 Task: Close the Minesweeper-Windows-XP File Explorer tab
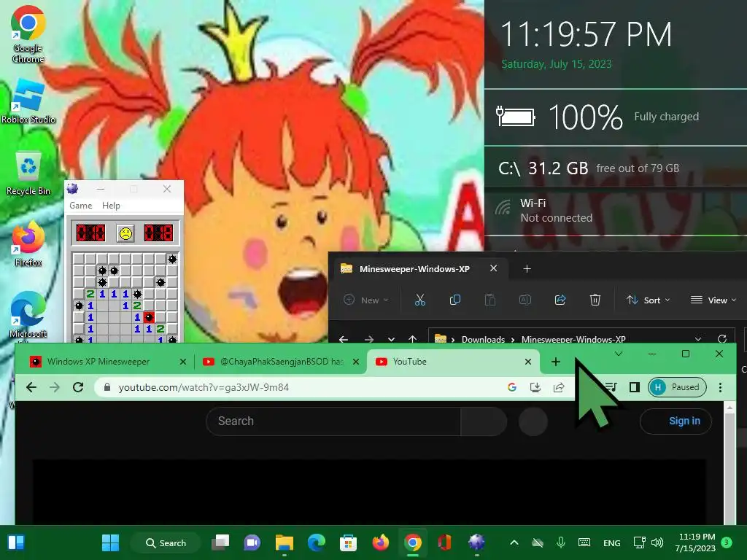click(494, 268)
